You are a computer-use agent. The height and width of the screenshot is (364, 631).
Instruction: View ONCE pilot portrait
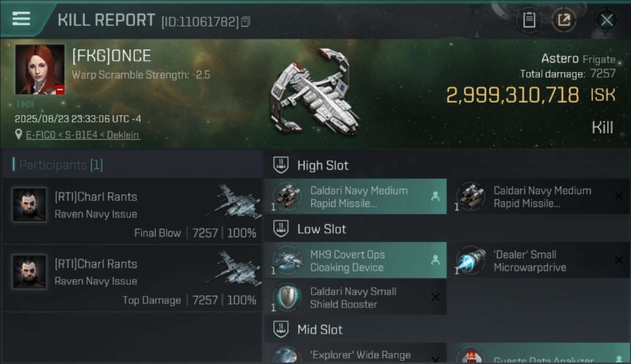(x=40, y=69)
